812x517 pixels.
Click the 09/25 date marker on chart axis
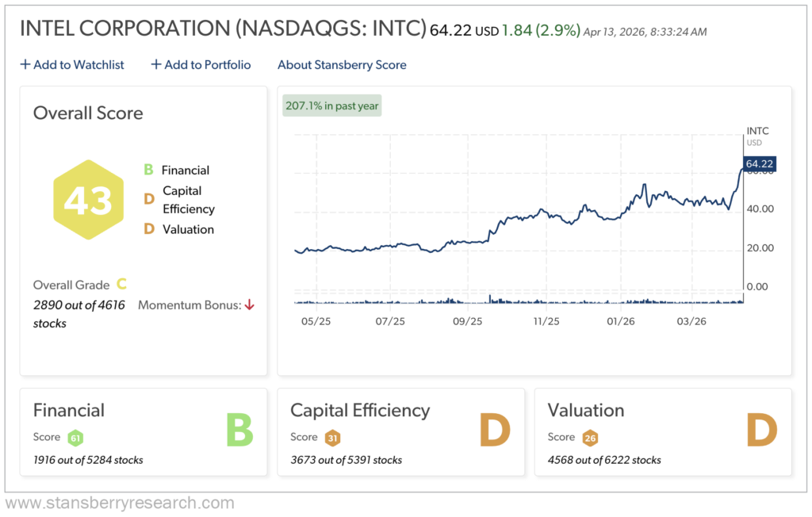(467, 321)
